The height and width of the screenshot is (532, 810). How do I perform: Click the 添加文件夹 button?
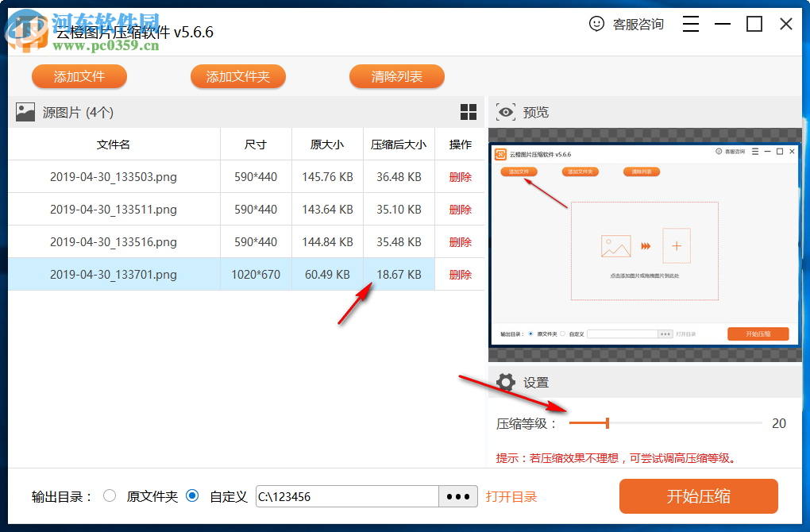pyautogui.click(x=237, y=76)
